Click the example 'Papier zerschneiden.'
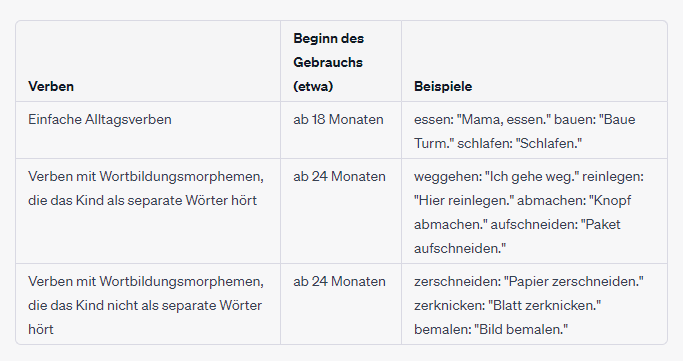The image size is (683, 361). pos(574,281)
